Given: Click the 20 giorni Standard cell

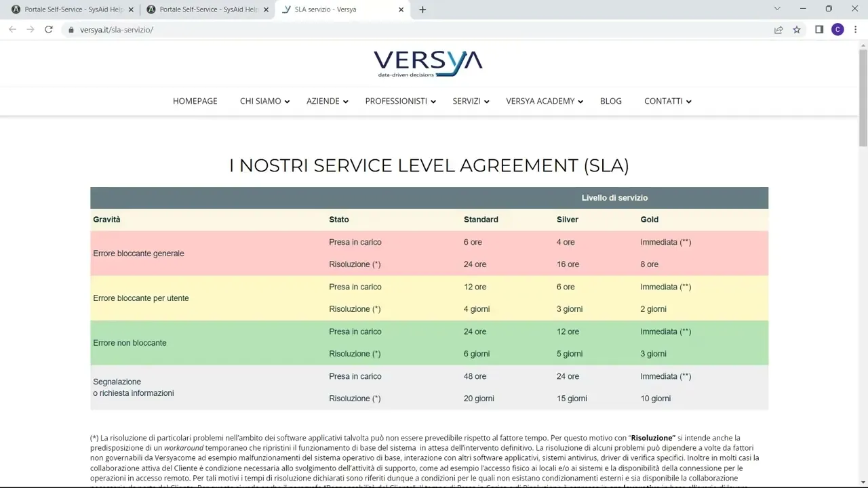Looking at the screenshot, I should tap(479, 399).
